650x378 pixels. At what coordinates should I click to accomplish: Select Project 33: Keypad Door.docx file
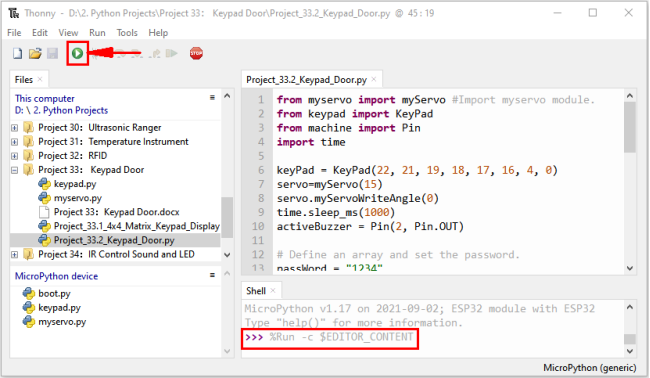point(116,212)
